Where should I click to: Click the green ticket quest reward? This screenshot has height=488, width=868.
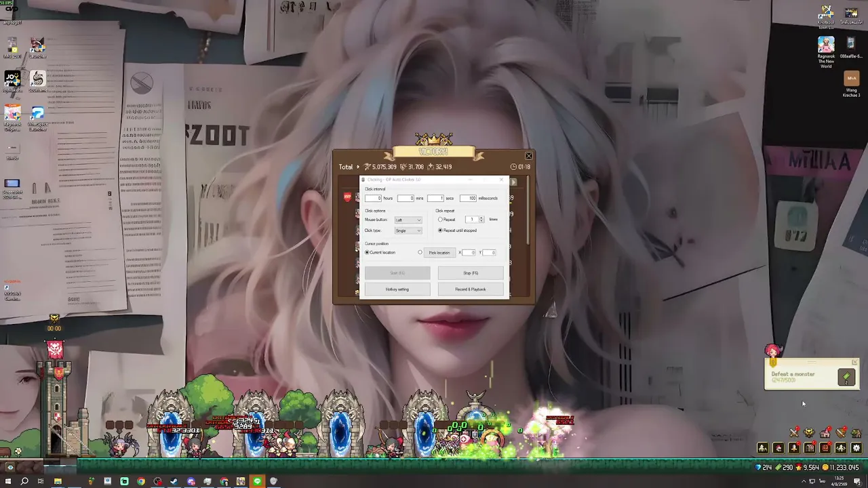coord(846,378)
